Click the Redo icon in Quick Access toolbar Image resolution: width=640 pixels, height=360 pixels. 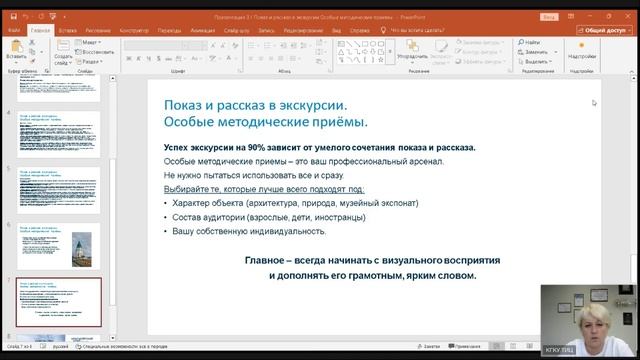click(41, 16)
